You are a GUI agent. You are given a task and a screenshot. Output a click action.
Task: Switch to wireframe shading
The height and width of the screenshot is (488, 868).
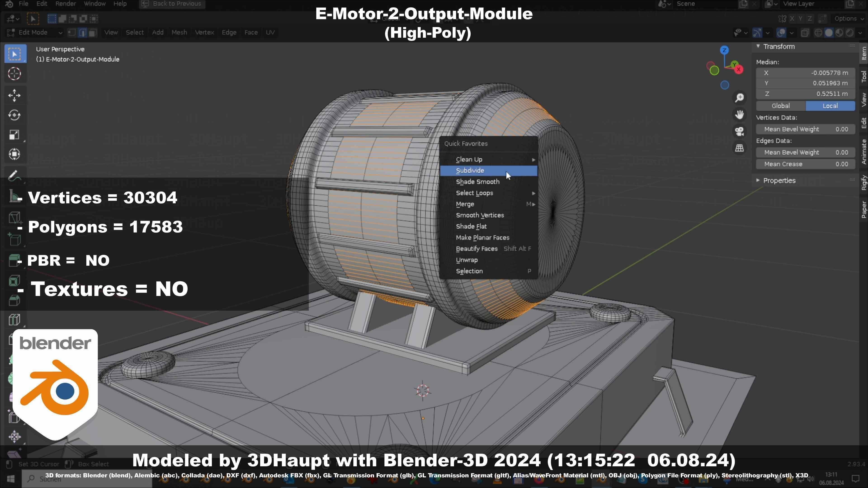click(x=818, y=33)
